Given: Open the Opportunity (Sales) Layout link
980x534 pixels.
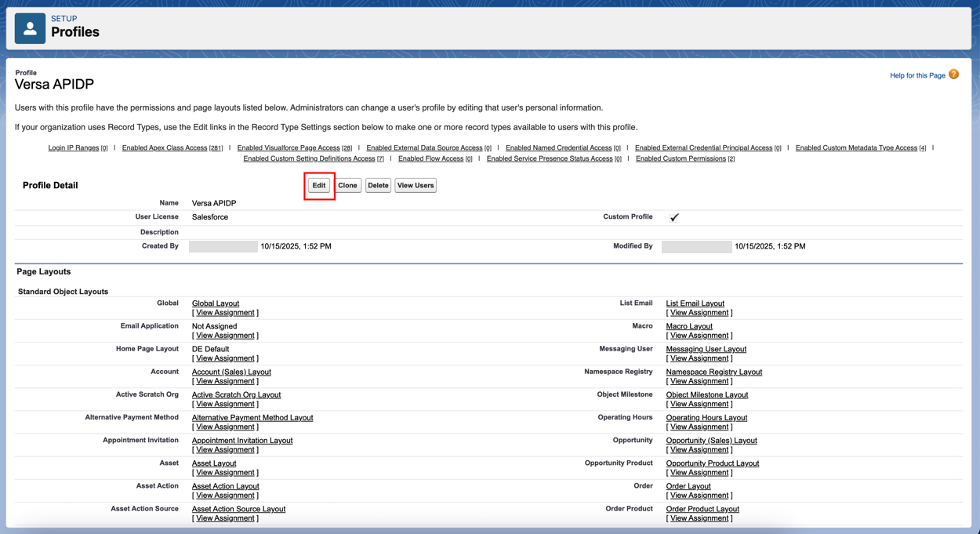Looking at the screenshot, I should click(711, 441).
